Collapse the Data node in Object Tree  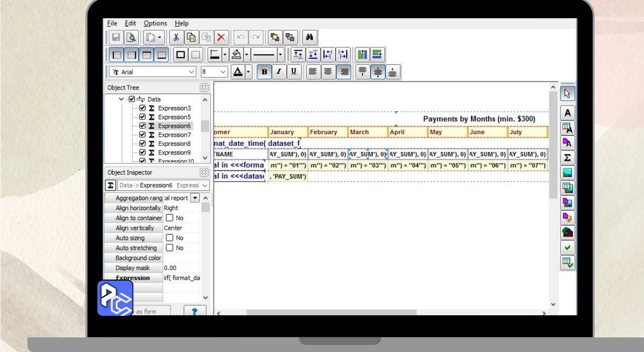121,100
